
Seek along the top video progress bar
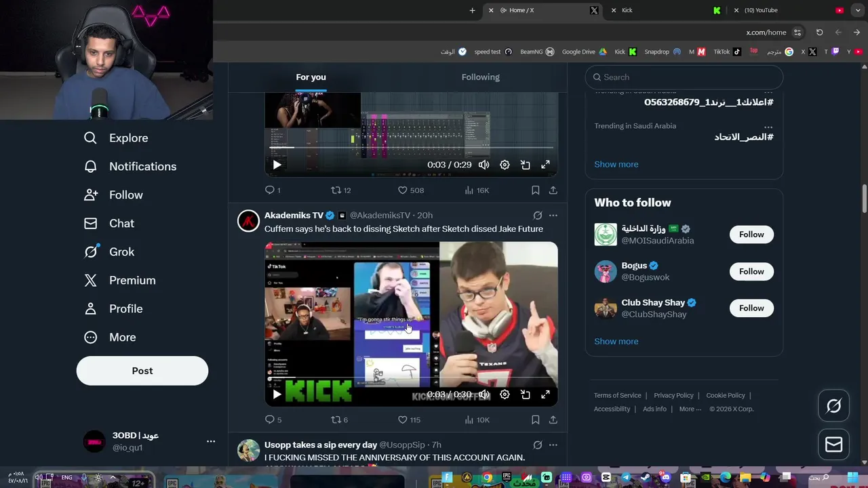411,147
